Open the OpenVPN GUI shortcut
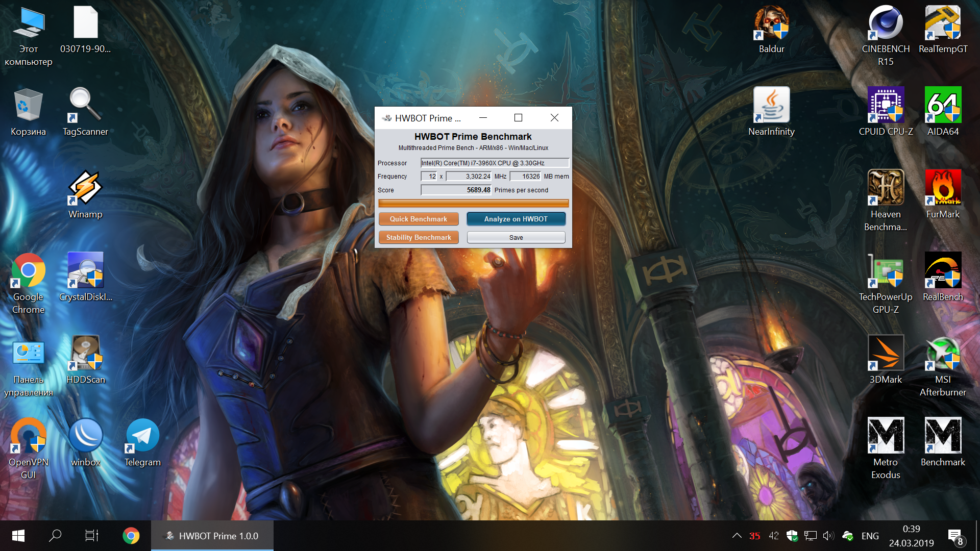Image resolution: width=980 pixels, height=551 pixels. coord(29,449)
